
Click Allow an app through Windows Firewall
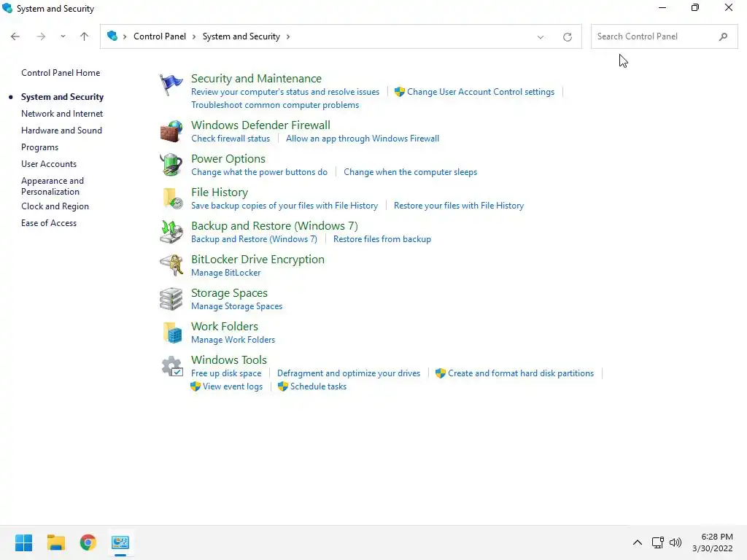tap(363, 139)
